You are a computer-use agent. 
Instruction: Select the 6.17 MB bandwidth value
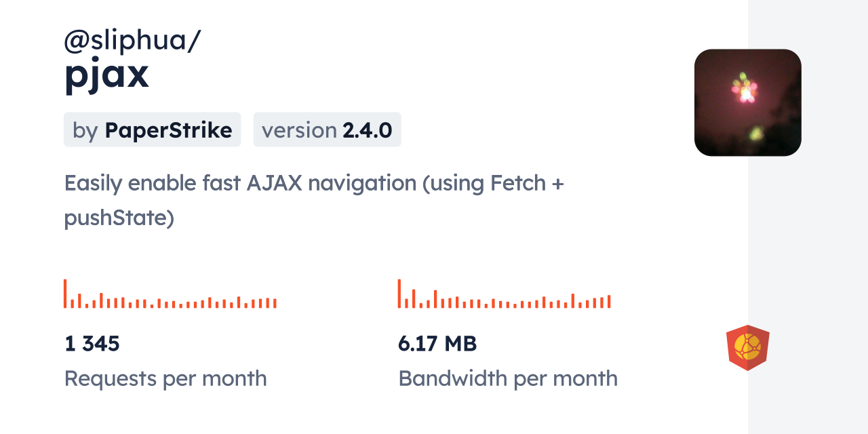(437, 344)
